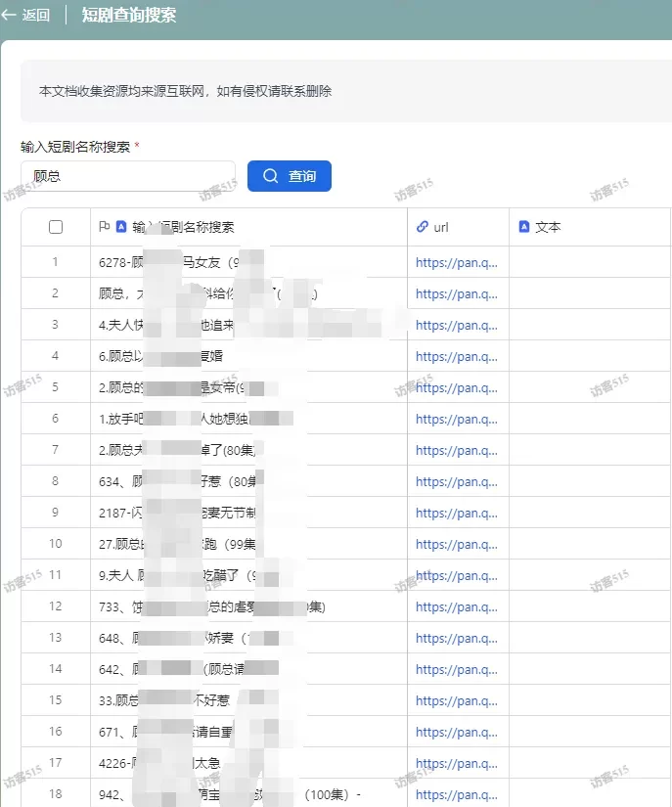
Task: Open the pan.q link in row 11
Action: 457,575
